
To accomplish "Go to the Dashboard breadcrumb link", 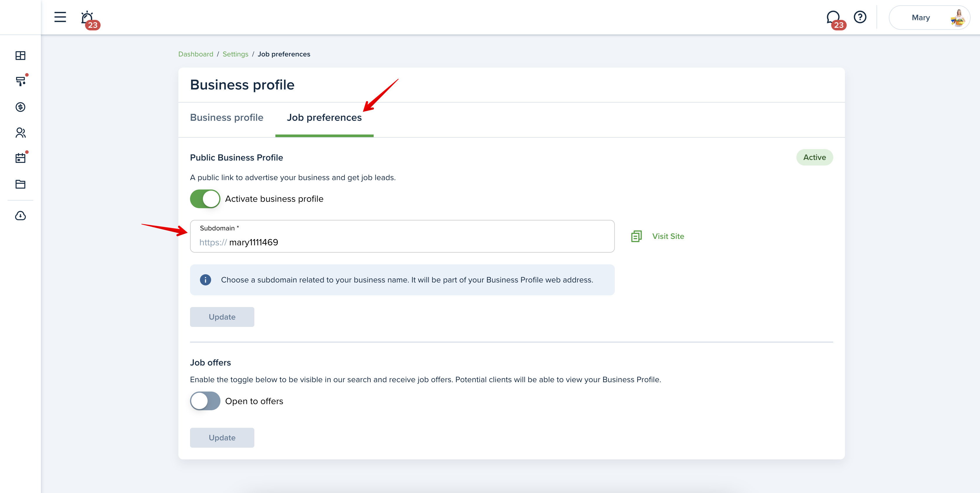I will point(196,54).
